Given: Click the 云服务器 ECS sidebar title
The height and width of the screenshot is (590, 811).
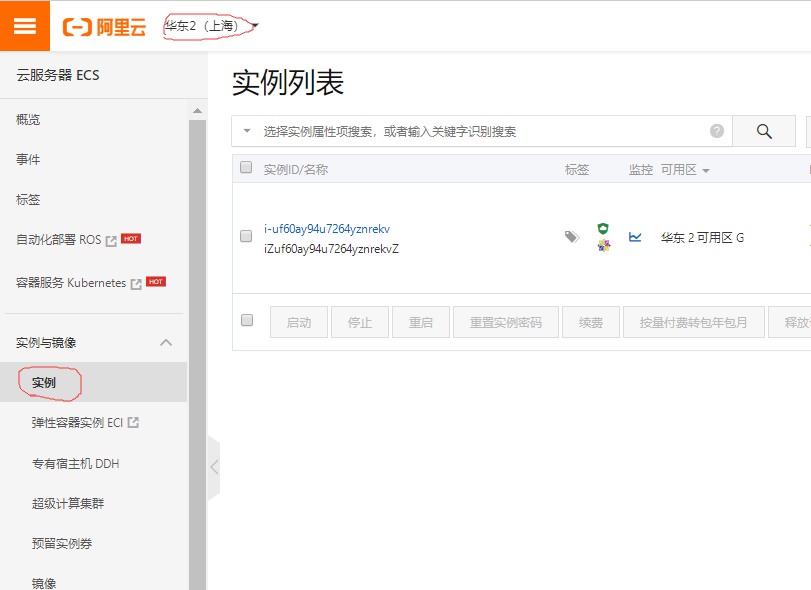Looking at the screenshot, I should pyautogui.click(x=58, y=75).
